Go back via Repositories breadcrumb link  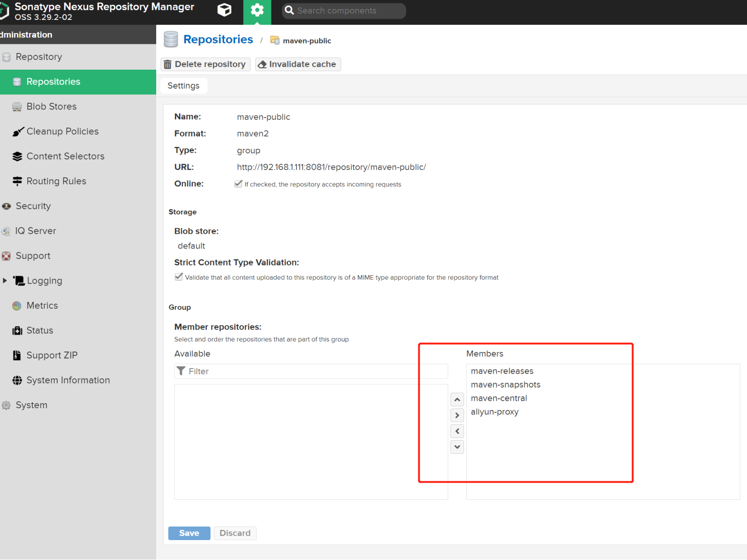(x=218, y=39)
